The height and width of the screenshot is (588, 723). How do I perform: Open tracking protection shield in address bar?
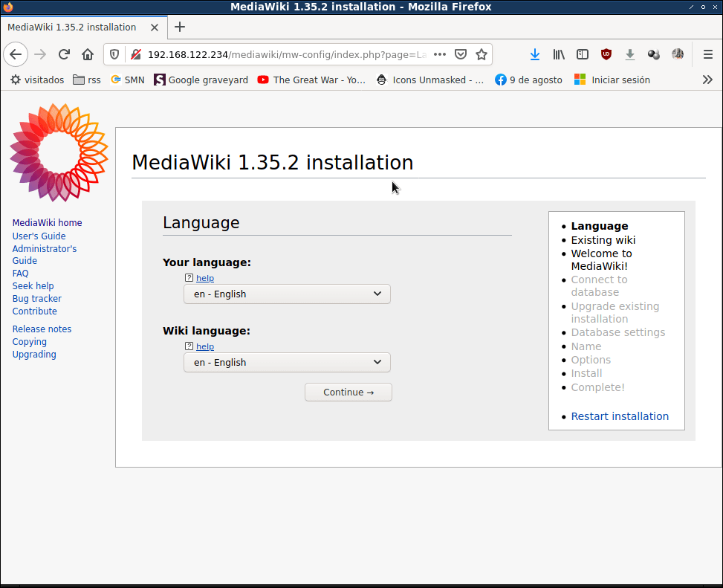(114, 54)
